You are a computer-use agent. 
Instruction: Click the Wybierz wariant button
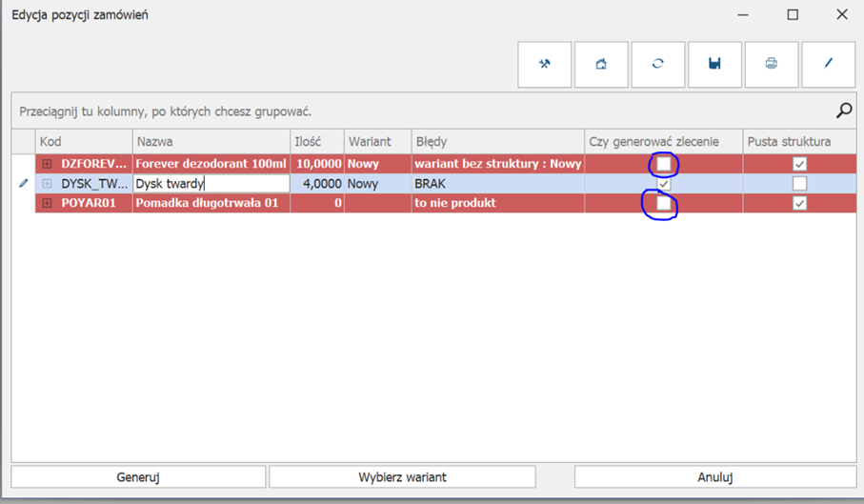(x=402, y=476)
